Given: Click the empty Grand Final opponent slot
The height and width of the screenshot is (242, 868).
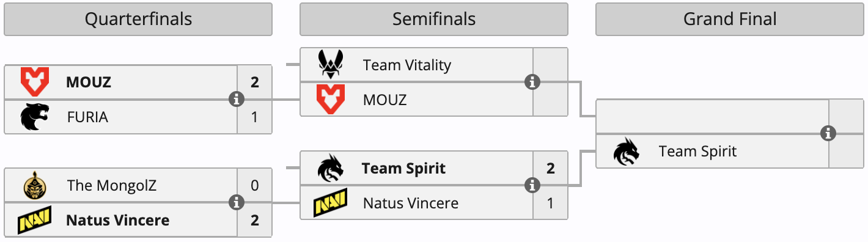Looking at the screenshot, I should click(x=712, y=116).
